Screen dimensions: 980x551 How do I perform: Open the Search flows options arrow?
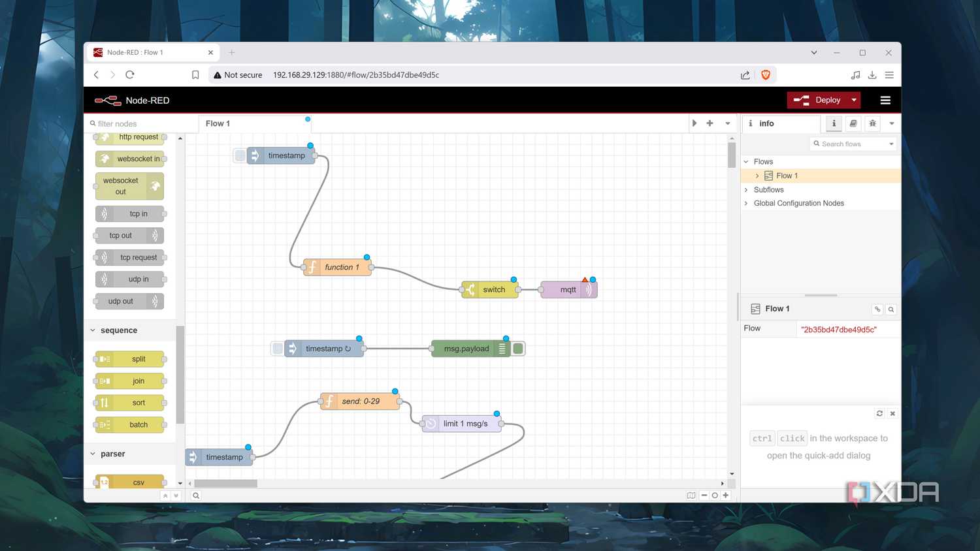tap(891, 144)
